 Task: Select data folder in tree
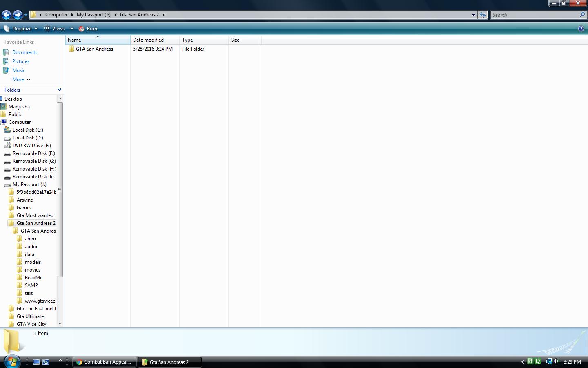tap(29, 254)
